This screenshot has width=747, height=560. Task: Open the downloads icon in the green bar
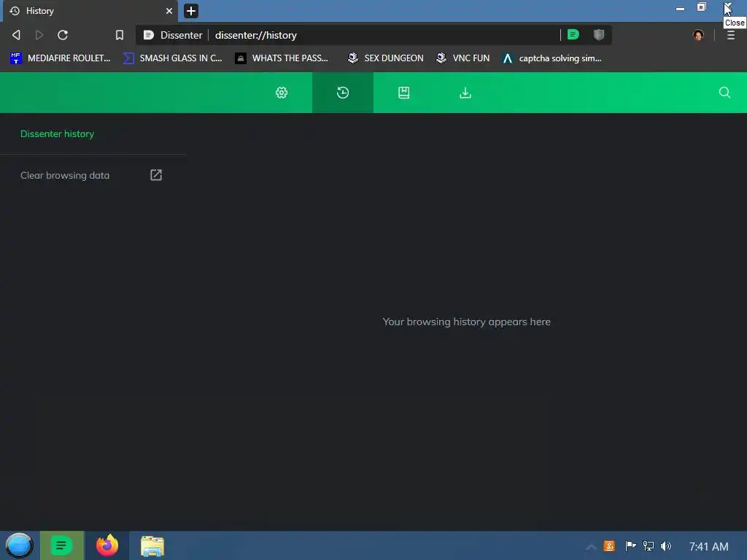pyautogui.click(x=465, y=93)
